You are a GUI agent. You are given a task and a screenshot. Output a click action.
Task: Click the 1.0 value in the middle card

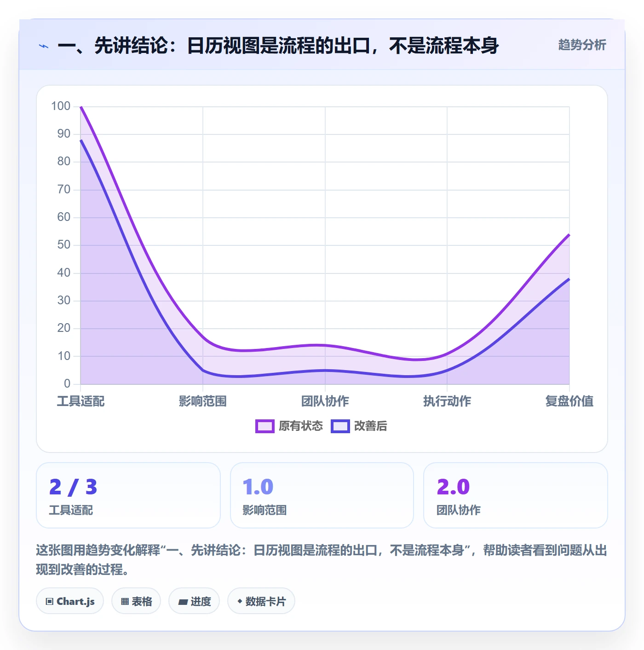coord(258,487)
